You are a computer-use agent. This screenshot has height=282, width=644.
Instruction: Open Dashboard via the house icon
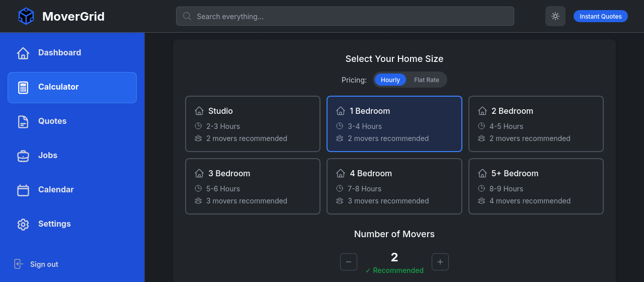point(23,53)
